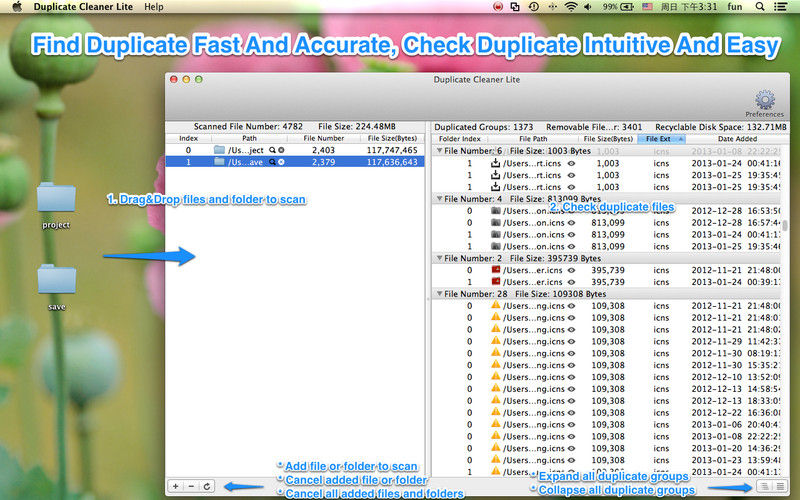Expand all duplicate groups using the bottom-right icon
This screenshot has width=800, height=500.
click(x=764, y=486)
